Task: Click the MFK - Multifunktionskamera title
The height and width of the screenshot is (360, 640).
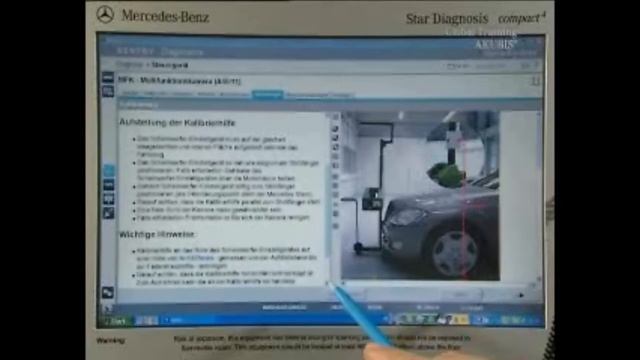Action: tap(180, 81)
